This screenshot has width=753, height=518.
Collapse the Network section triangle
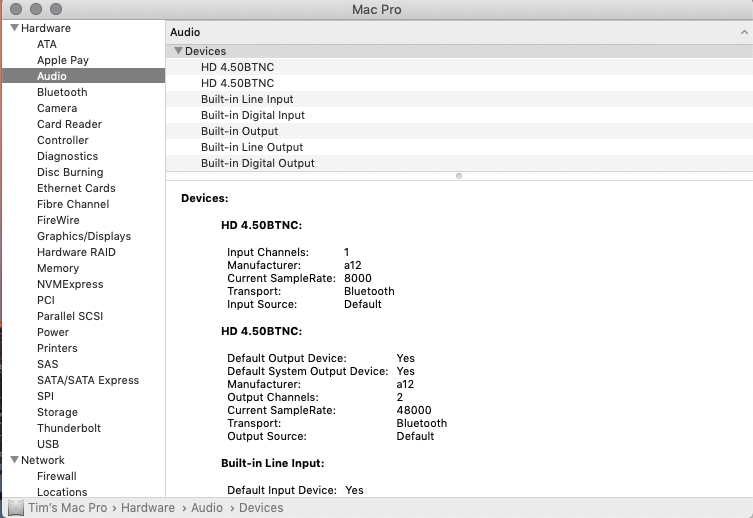tap(14, 460)
